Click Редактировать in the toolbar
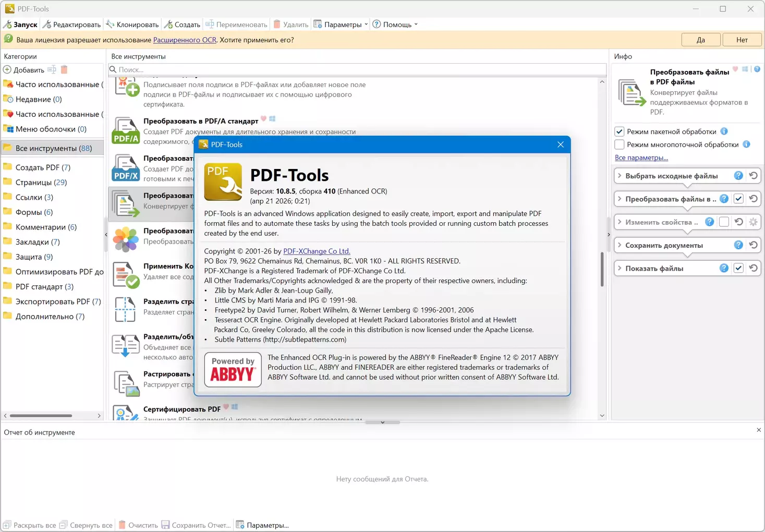The image size is (765, 532). click(x=71, y=25)
